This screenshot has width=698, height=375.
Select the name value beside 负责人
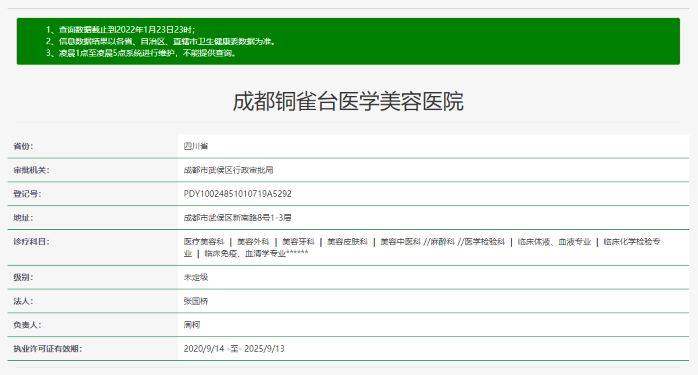click(x=192, y=325)
